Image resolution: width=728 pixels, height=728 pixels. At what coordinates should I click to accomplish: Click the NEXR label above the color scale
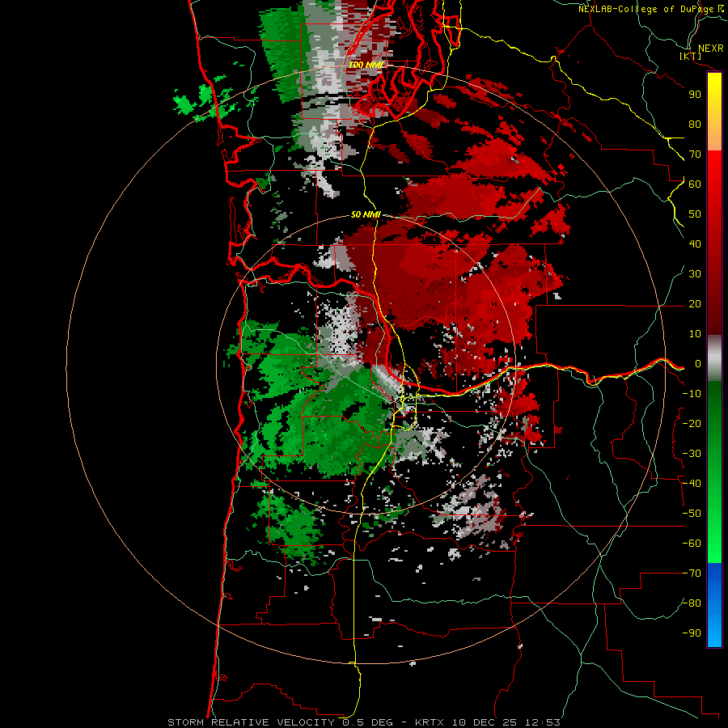pos(710,49)
